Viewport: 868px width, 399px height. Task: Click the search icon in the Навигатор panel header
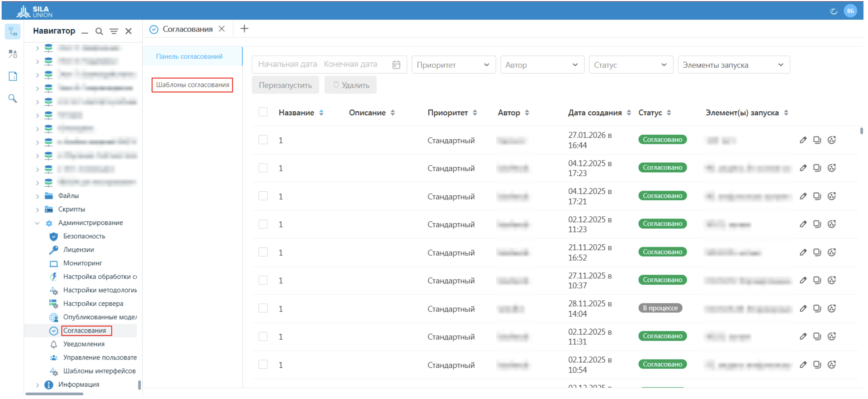(x=99, y=31)
